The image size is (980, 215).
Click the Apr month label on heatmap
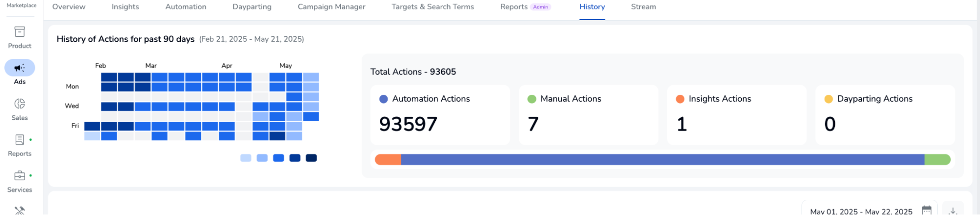coord(226,66)
